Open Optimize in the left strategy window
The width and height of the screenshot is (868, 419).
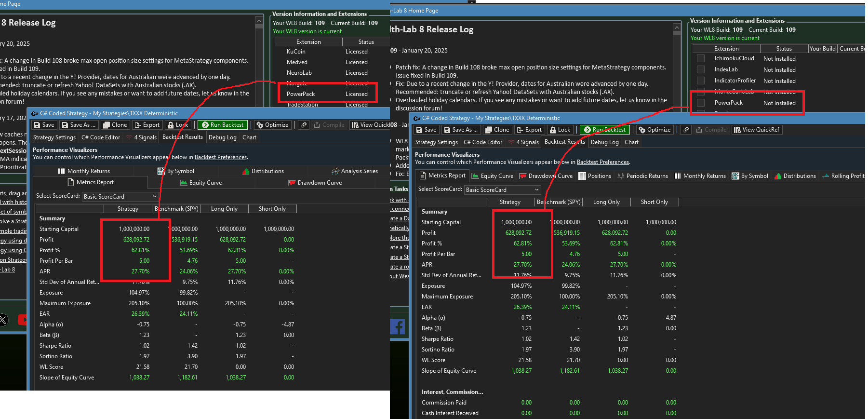pos(272,125)
